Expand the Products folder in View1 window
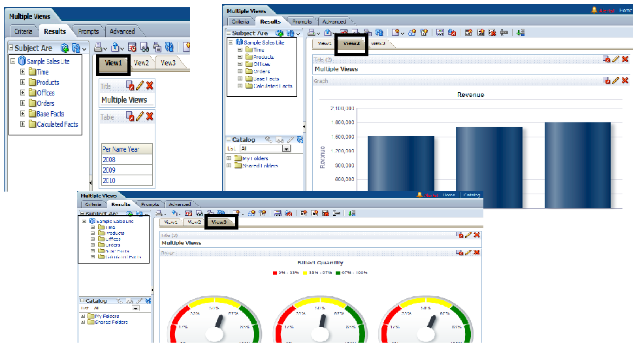This screenshot has height=344, width=644. coord(23,82)
